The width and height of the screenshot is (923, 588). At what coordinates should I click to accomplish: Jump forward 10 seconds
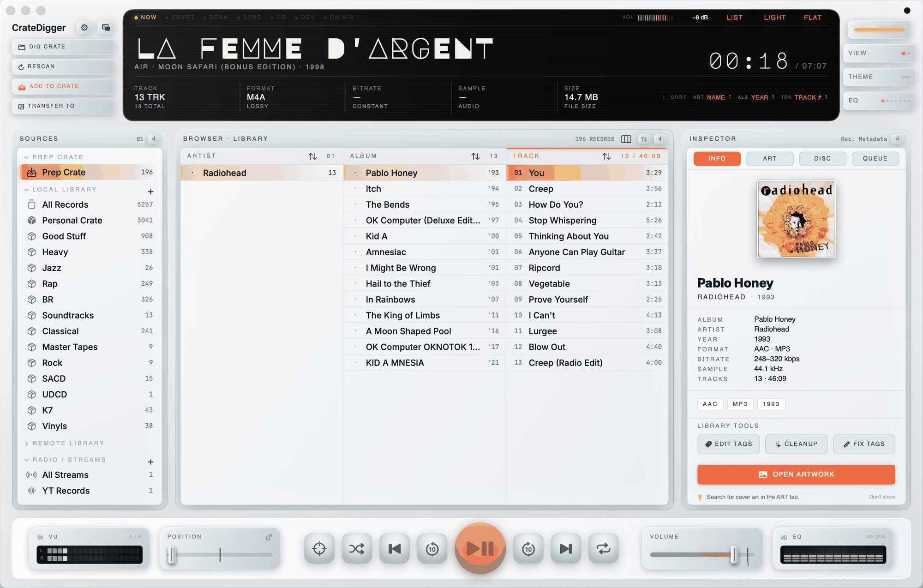(x=528, y=549)
